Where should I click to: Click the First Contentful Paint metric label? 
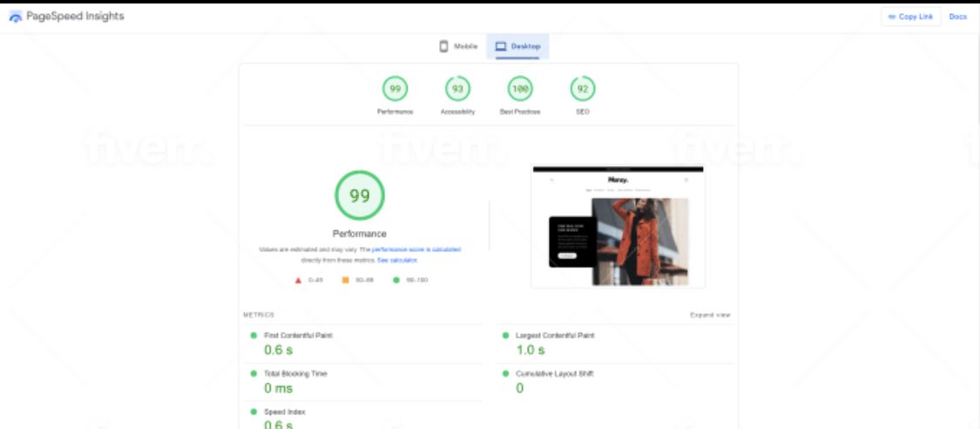point(298,336)
